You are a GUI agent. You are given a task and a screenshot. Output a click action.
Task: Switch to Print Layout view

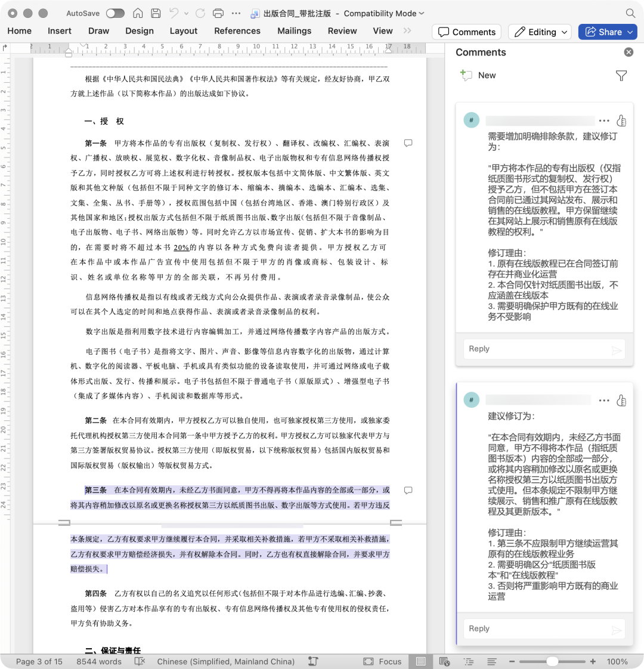[x=421, y=661]
